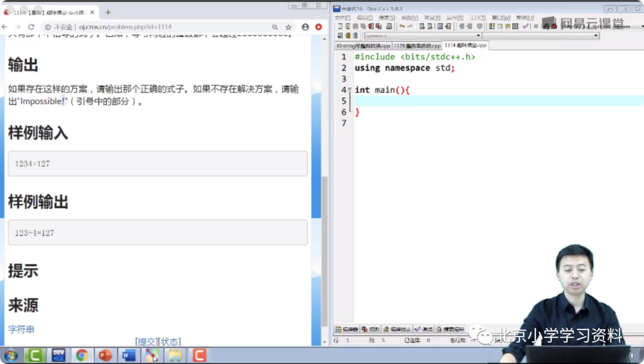Open 窗口[W] menu in Dev-C++
The height and width of the screenshot is (364, 644).
tap(501, 18)
